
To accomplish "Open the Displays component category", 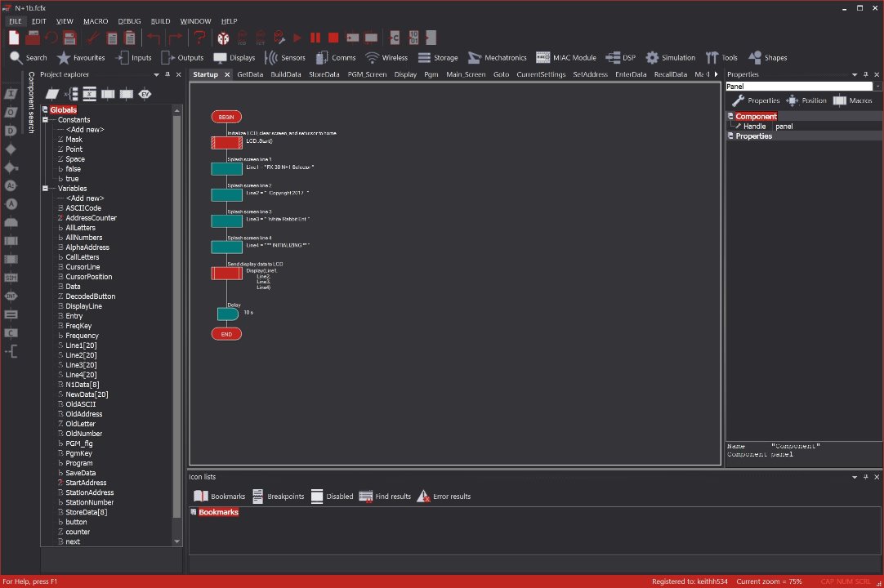I will [234, 57].
